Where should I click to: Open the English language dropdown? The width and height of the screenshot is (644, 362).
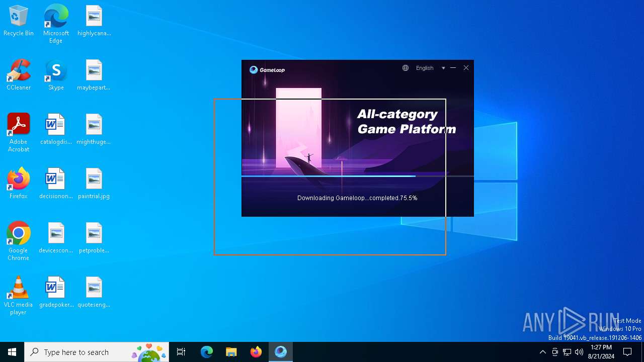425,68
